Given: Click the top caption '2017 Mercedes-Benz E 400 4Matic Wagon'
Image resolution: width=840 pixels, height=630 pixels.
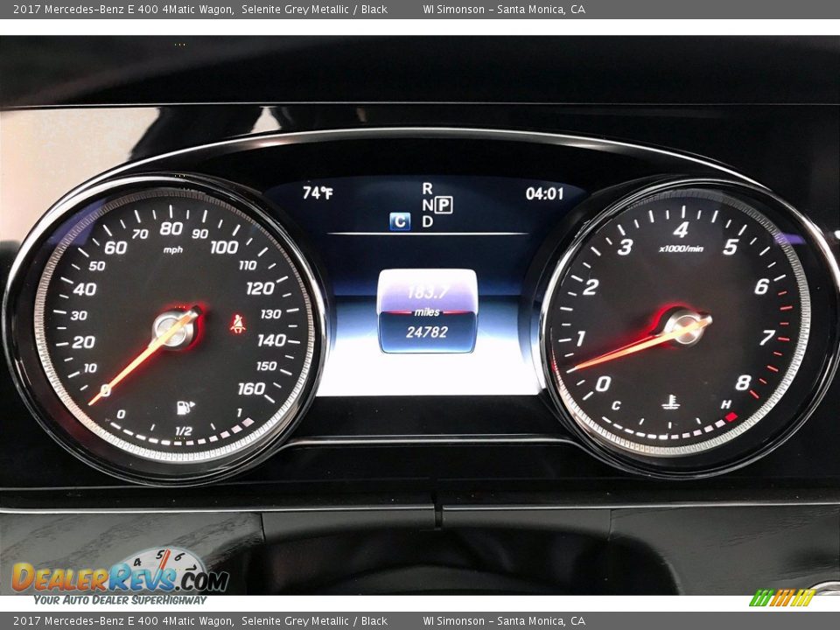Looking at the screenshot, I should point(123,9).
